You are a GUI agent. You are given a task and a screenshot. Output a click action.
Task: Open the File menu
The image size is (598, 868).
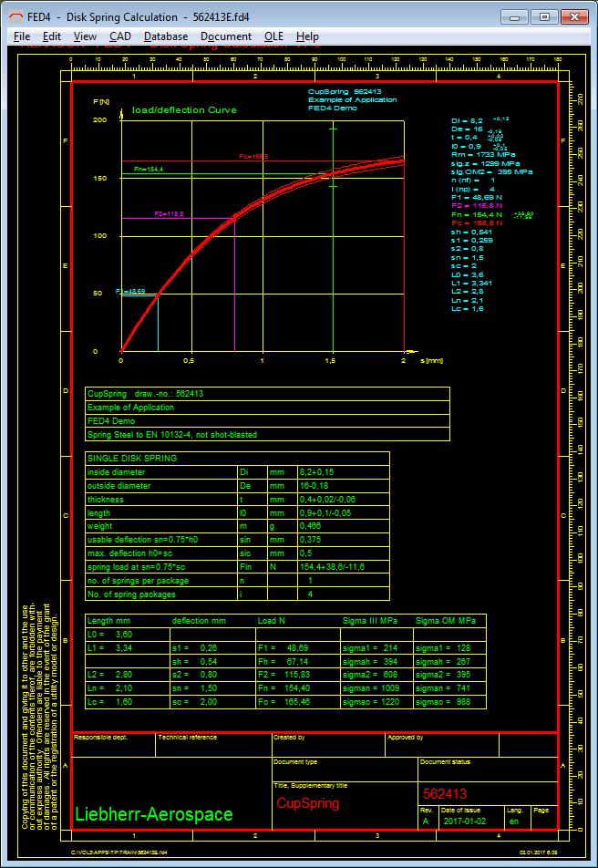22,36
